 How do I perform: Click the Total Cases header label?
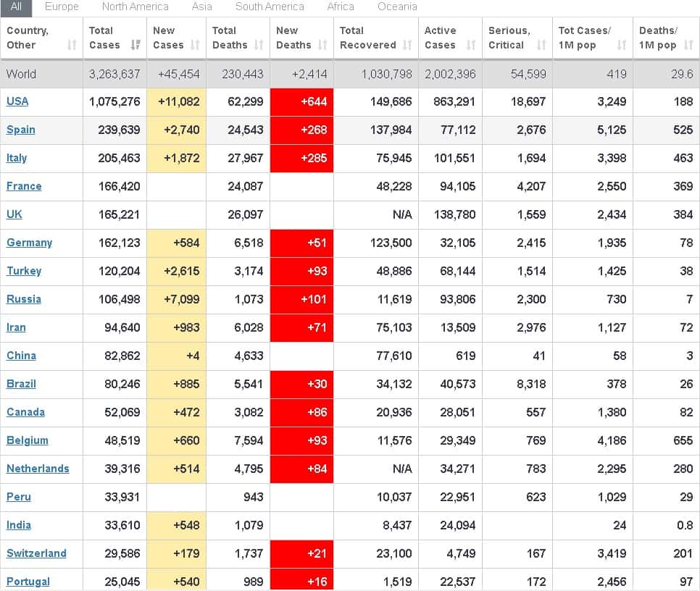pos(104,38)
